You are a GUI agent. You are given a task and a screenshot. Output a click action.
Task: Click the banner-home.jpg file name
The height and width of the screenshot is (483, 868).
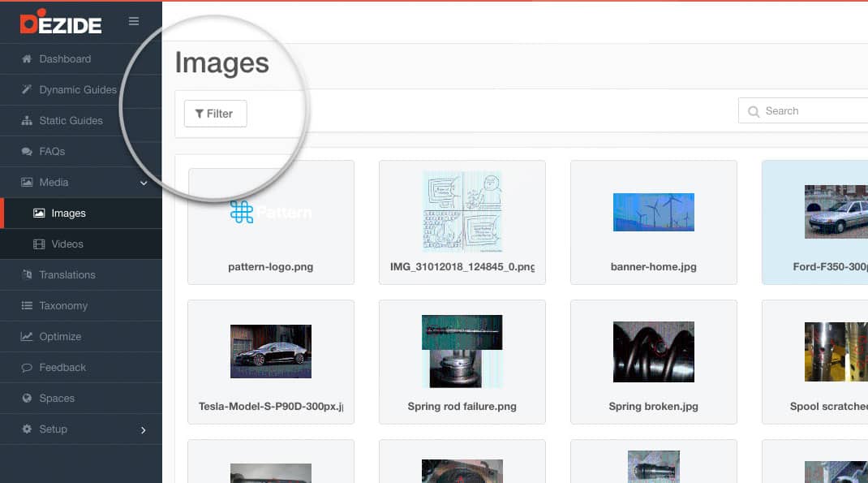[654, 267]
